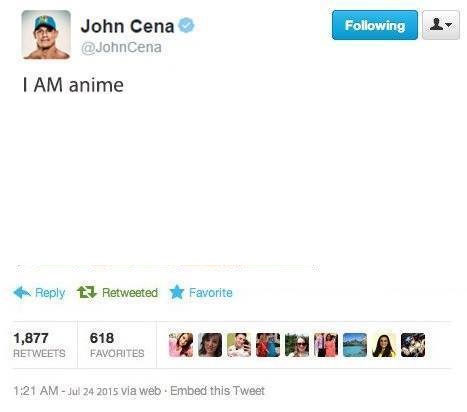467x412 pixels.
Task: Click first avatar in retweeters row
Action: coord(181,345)
